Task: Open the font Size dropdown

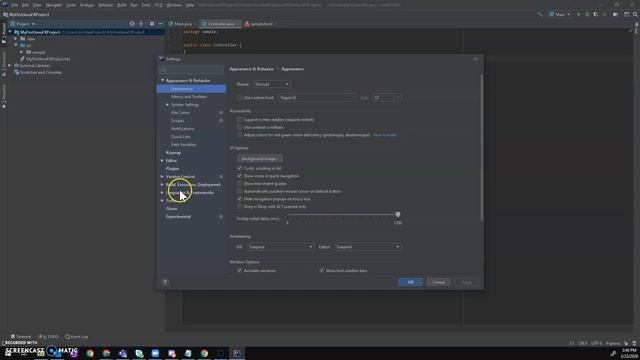Action: [x=387, y=98]
